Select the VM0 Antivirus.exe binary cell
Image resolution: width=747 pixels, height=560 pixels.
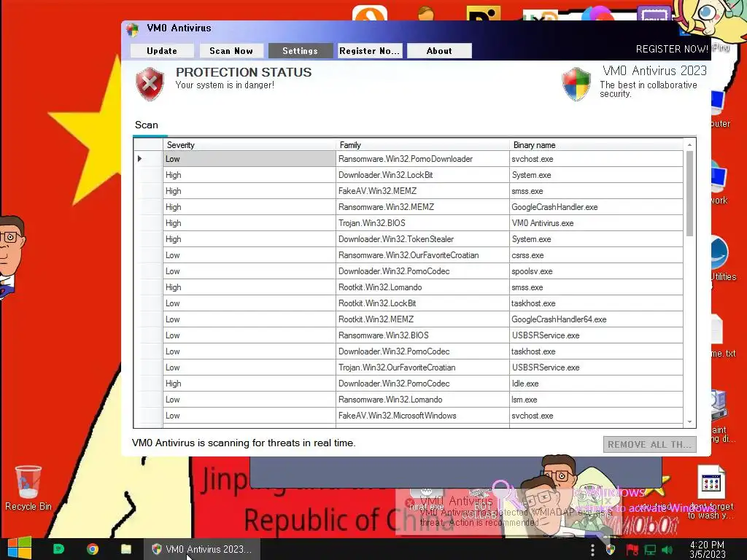[596, 223]
